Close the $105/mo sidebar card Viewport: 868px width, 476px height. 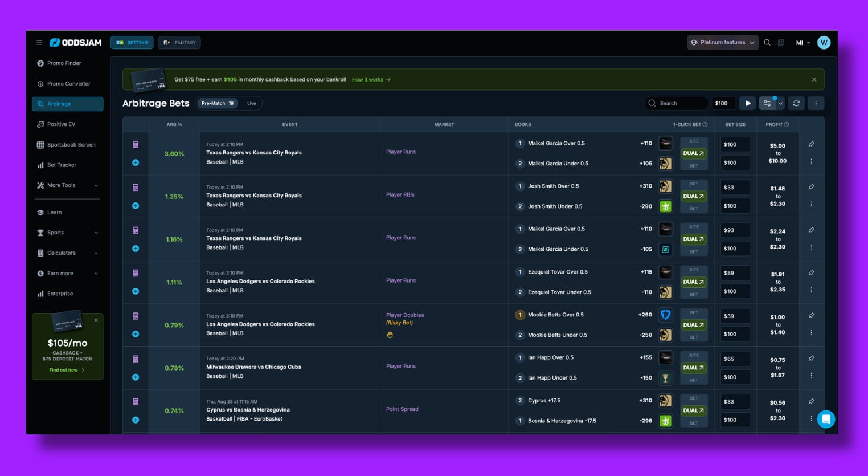pyautogui.click(x=96, y=320)
